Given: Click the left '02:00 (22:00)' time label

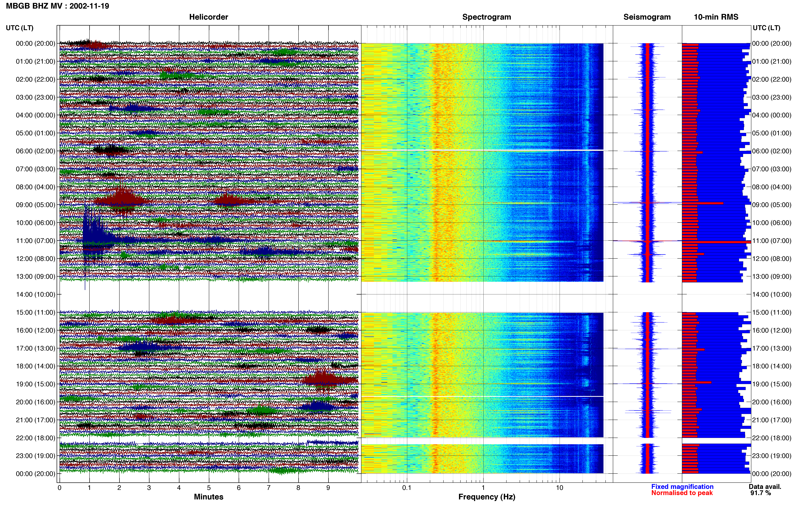Looking at the screenshot, I should pyautogui.click(x=35, y=79).
